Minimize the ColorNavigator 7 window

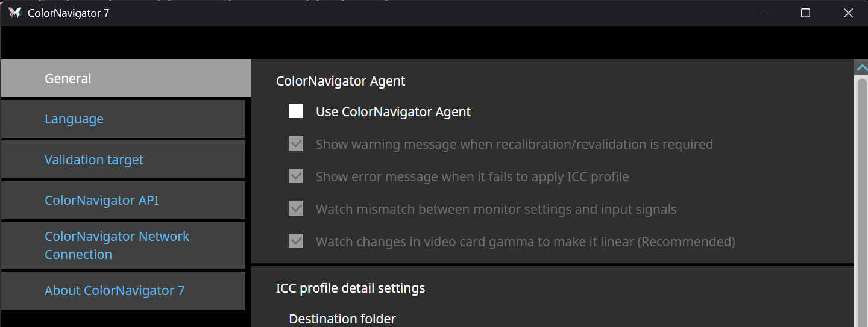[764, 13]
